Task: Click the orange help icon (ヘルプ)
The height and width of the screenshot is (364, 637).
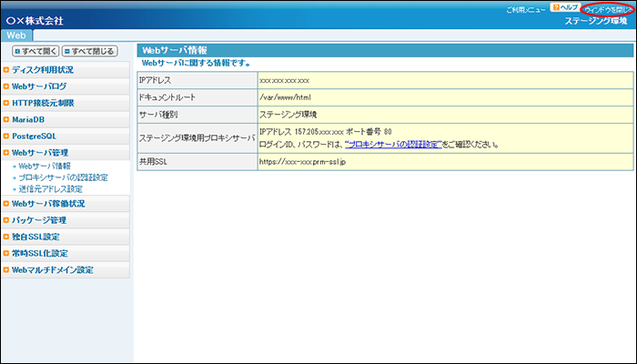Action: (556, 7)
